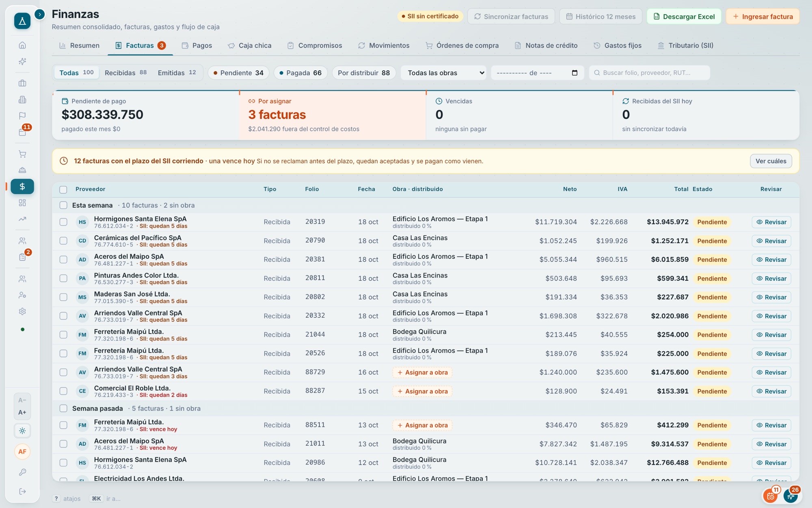Open the home icon in sidebar
Viewport: 812px width, 508px height.
[22, 45]
